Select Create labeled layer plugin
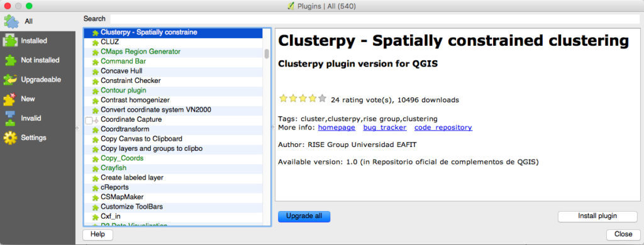The image size is (644, 245). (x=173, y=178)
